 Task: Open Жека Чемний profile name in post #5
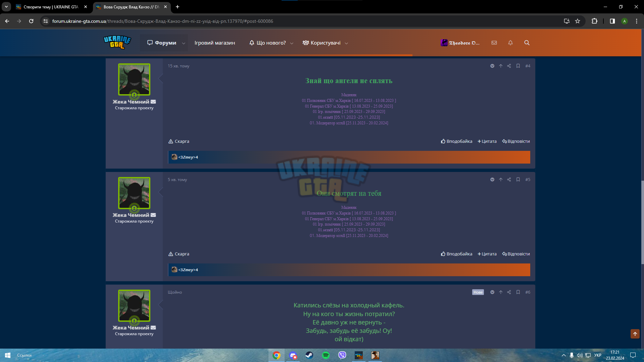131,215
